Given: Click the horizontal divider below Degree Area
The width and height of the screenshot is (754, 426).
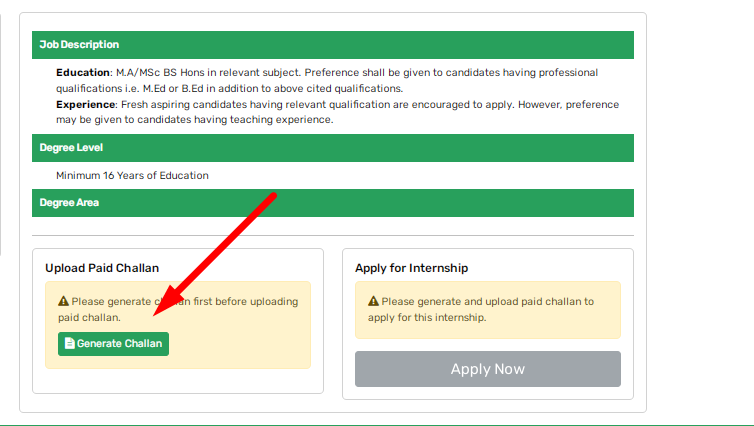Looking at the screenshot, I should click(332, 236).
